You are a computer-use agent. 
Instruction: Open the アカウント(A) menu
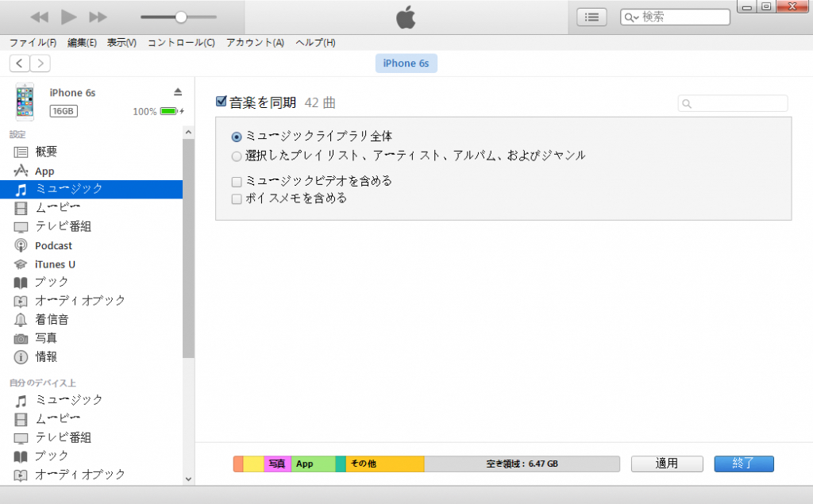(x=255, y=43)
